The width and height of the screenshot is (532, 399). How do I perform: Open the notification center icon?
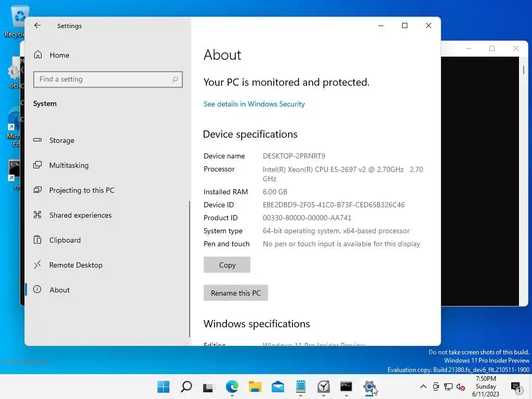(516, 387)
